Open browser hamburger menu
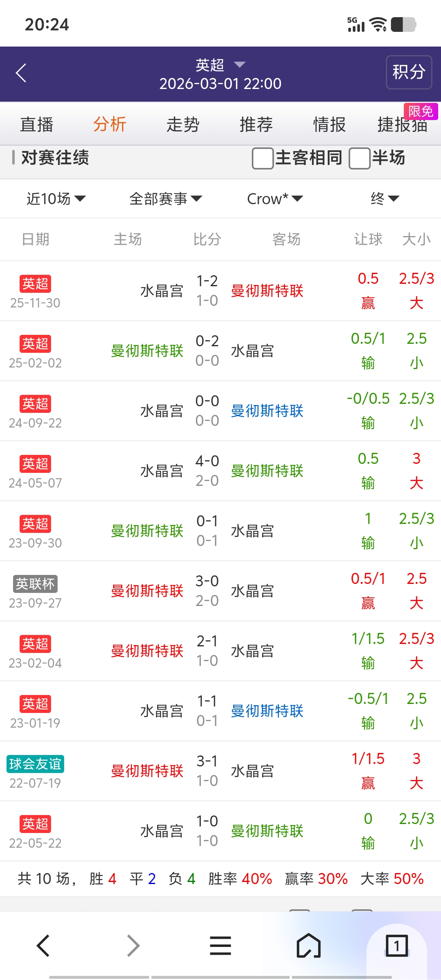Viewport: 441px width, 980px height. [x=220, y=946]
